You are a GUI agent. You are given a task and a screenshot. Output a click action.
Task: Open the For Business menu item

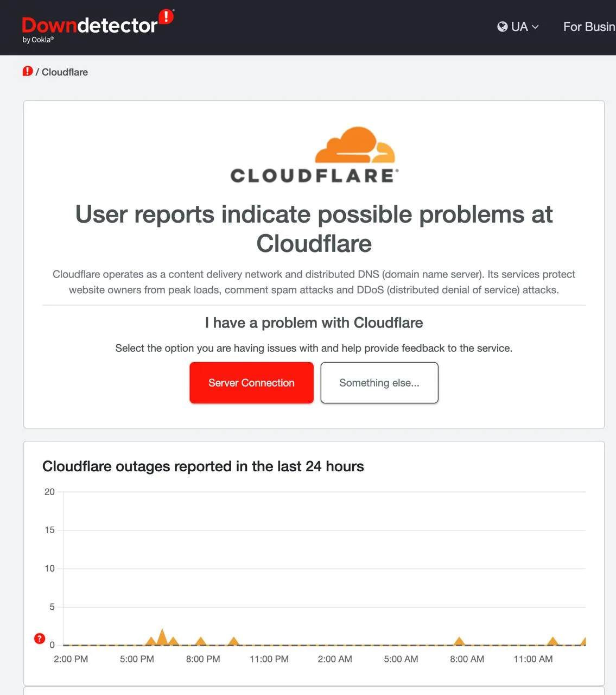[x=589, y=27]
